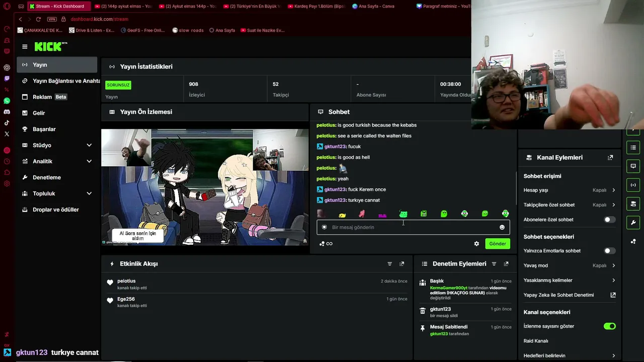Click the infinity icon below chat input

tap(330, 244)
